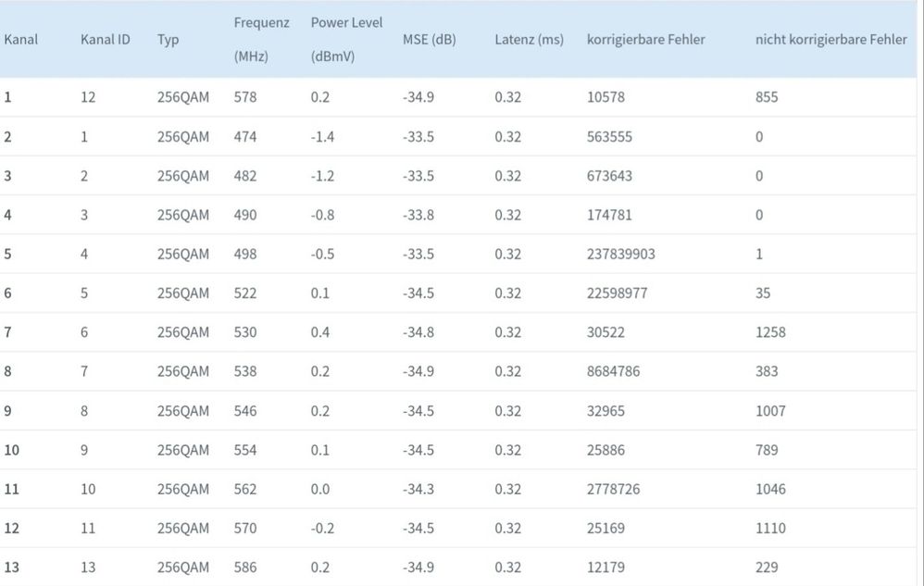The height and width of the screenshot is (586, 924).
Task: Click the Kanal column header
Action: [x=20, y=40]
